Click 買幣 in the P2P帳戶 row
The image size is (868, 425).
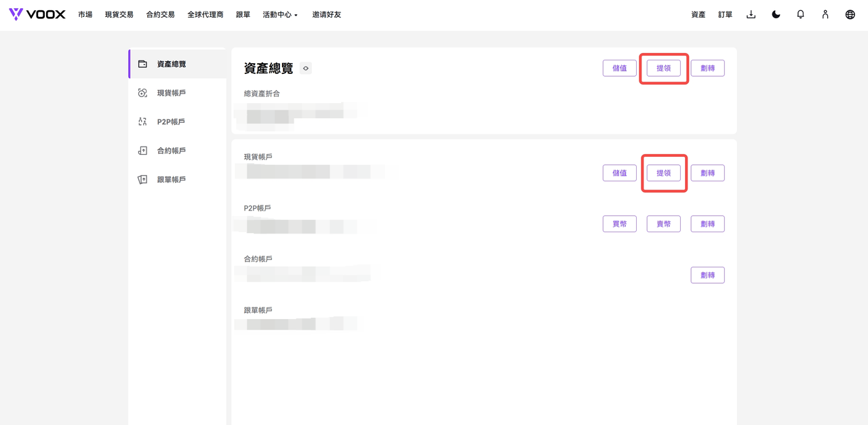pyautogui.click(x=619, y=224)
